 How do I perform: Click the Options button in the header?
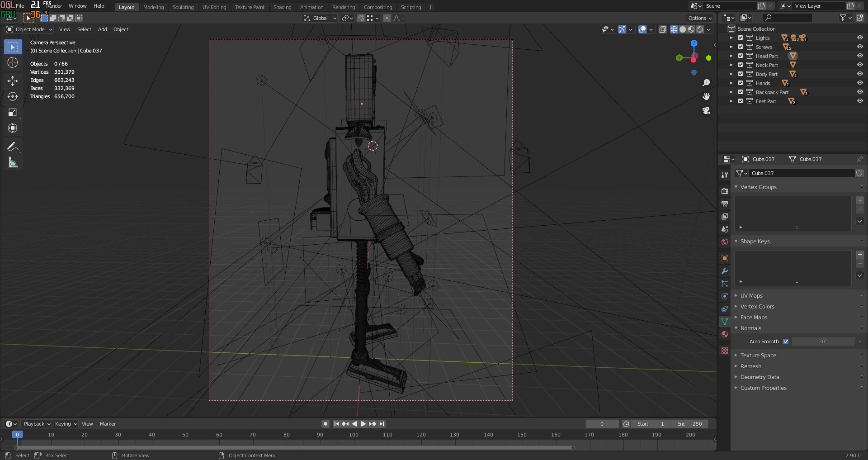[699, 18]
